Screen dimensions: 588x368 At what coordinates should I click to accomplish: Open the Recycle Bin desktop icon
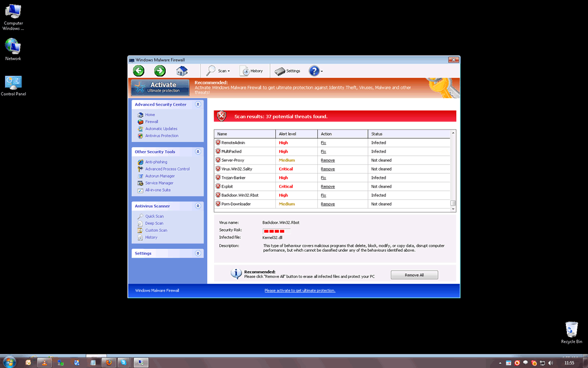pos(571,332)
